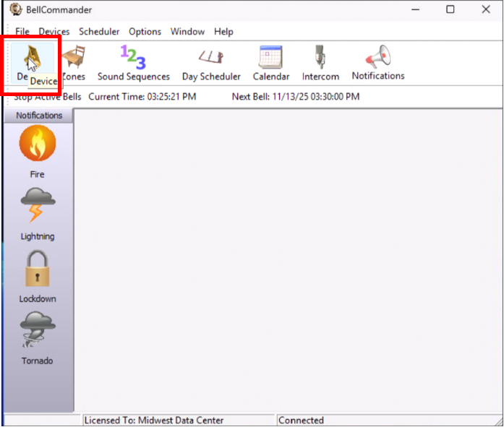Viewport: 504px width, 427px height.
Task: Open the Sound Sequences tool
Action: 133,63
